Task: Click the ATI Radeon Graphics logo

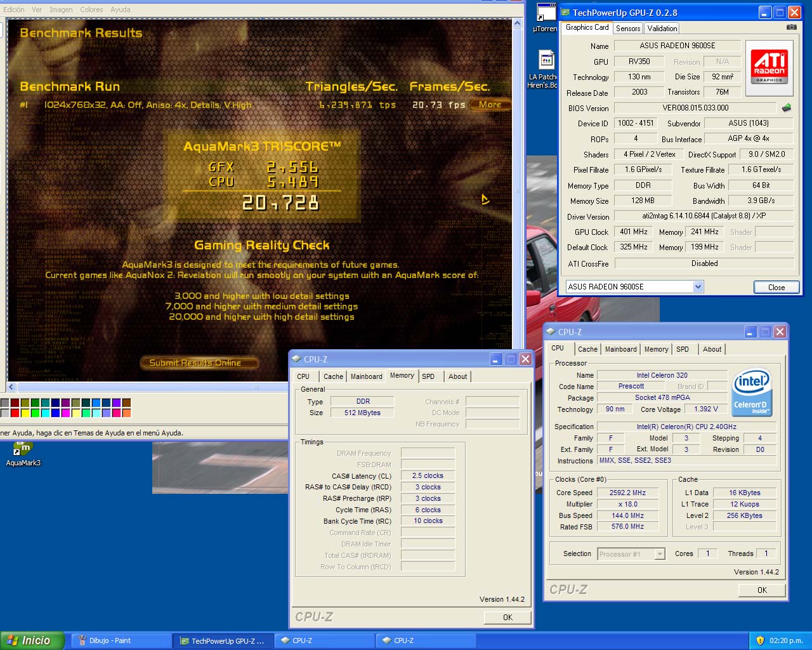Action: pyautogui.click(x=769, y=68)
